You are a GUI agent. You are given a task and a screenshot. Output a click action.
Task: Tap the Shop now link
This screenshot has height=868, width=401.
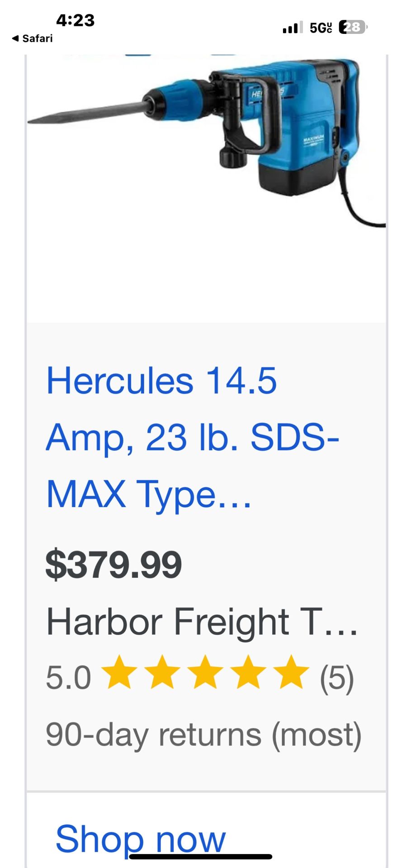pyautogui.click(x=142, y=837)
